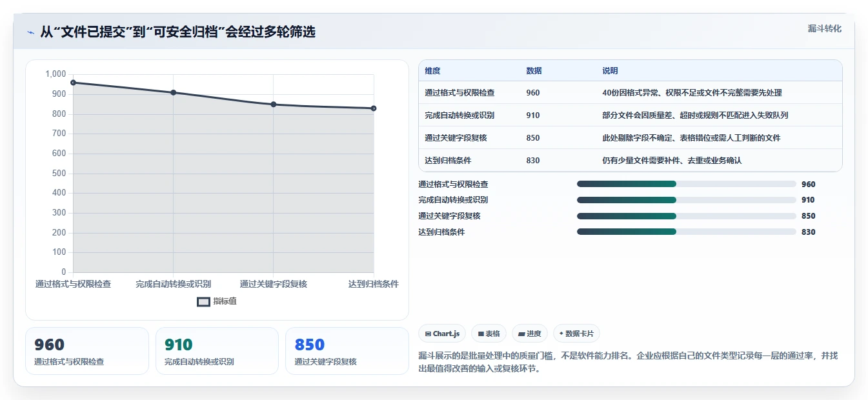Click description starting 此处剔除字段不确定
Viewport: 868px width, 400px height.
[691, 138]
